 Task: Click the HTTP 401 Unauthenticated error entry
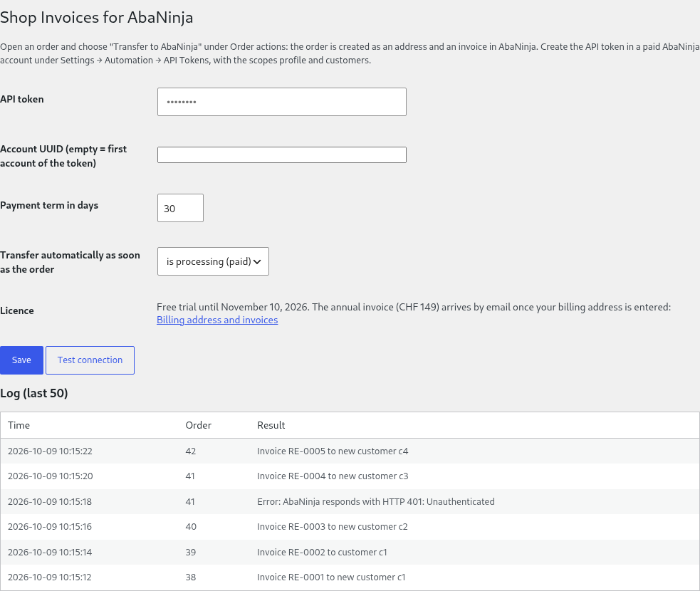point(376,502)
